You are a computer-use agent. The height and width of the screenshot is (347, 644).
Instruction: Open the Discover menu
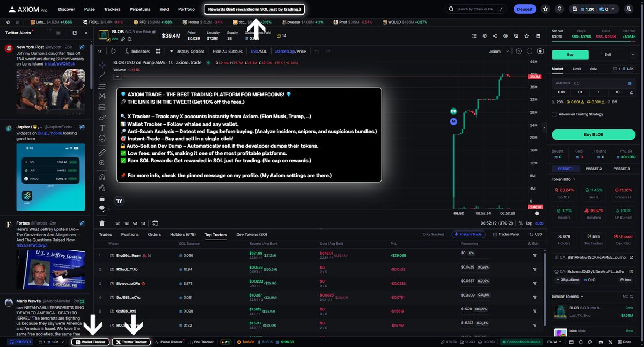(67, 9)
